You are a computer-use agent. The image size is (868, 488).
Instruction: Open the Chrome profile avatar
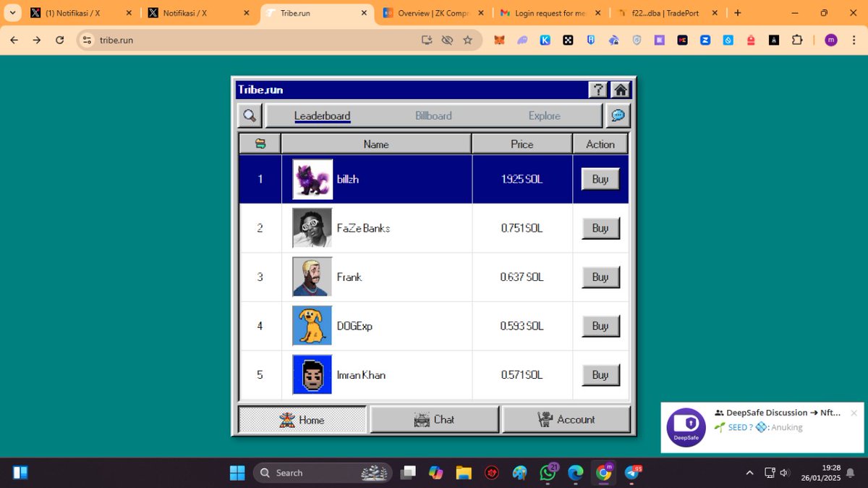(x=830, y=41)
